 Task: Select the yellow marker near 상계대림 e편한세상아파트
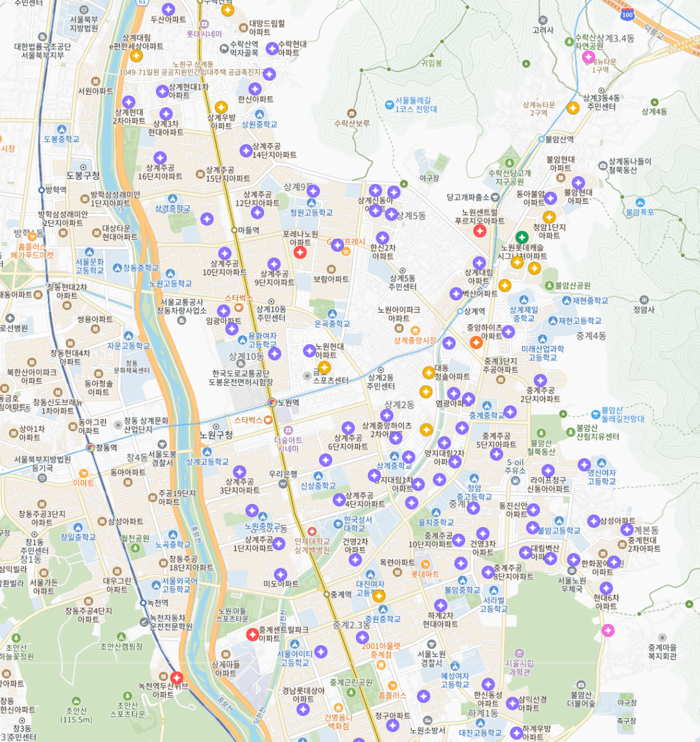136,56
